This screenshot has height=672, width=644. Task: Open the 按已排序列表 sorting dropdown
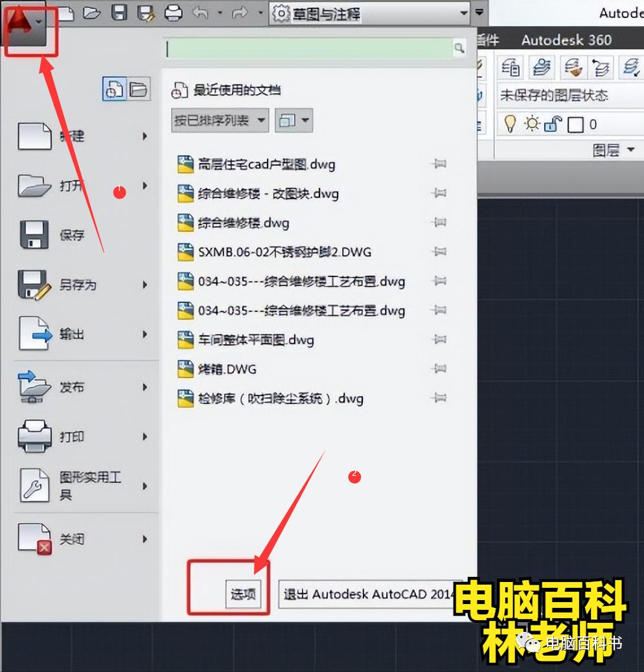219,120
